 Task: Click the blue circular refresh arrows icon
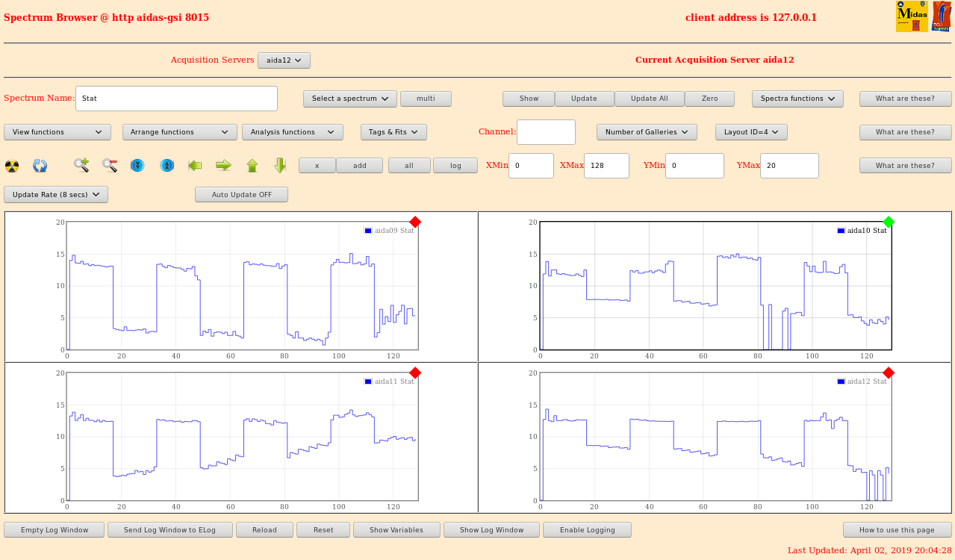coord(40,166)
